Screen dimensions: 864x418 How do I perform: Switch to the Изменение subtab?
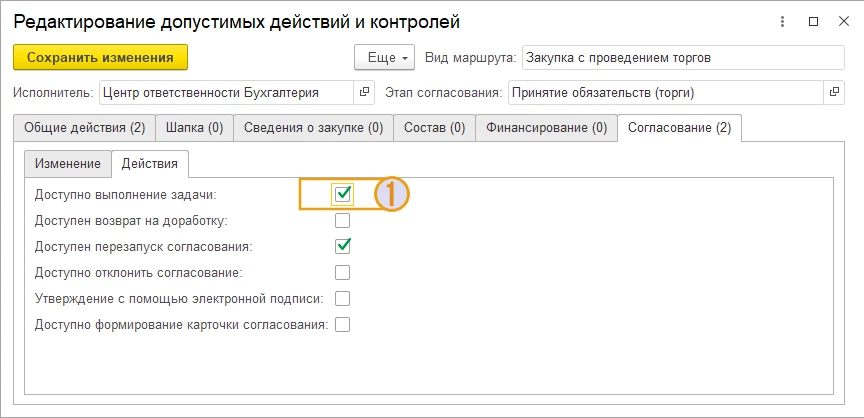point(68,164)
